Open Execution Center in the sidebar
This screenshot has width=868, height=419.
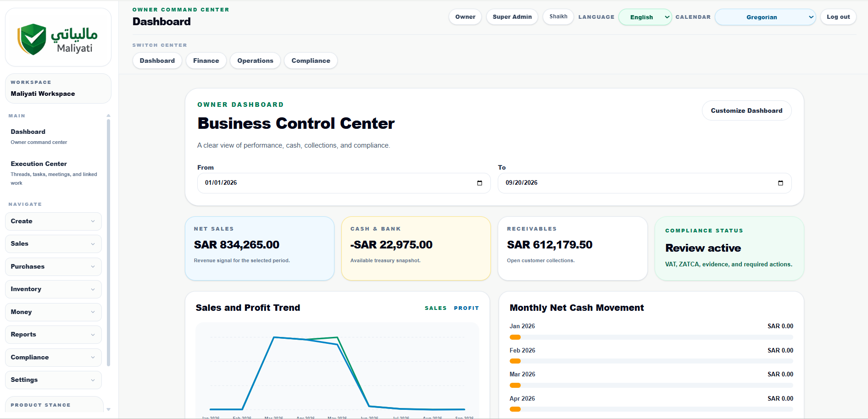coord(53,173)
